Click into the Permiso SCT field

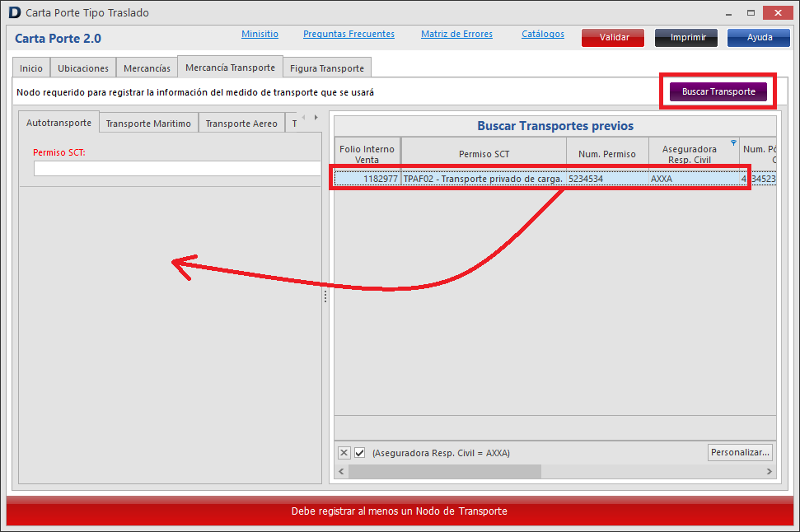(x=176, y=169)
